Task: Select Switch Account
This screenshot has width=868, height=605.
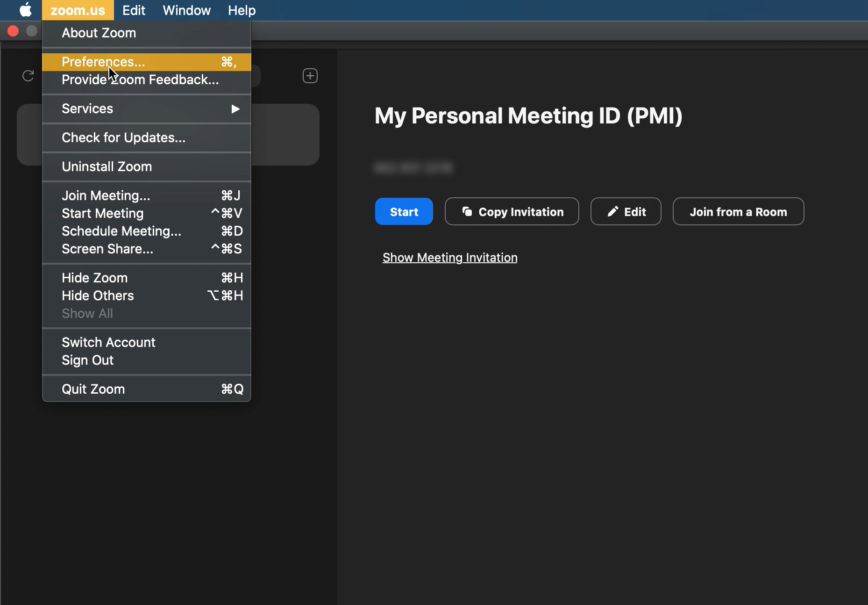Action: click(x=147, y=342)
